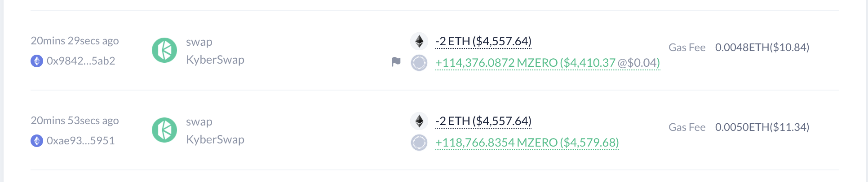Image resolution: width=868 pixels, height=182 pixels.
Task: Click Ethereum chain icon beside 0x9842...5ab2
Action: coord(37,61)
